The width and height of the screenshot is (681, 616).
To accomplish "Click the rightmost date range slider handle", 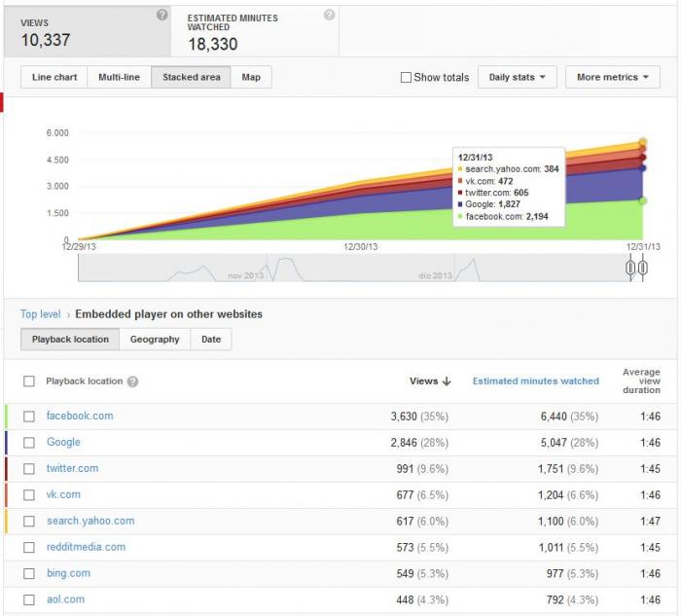I will [643, 268].
